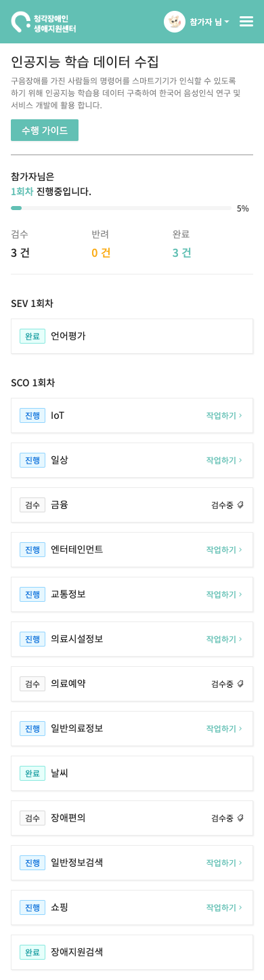Click the 수행 가이드 button
The height and width of the screenshot is (980, 264).
pos(45,130)
